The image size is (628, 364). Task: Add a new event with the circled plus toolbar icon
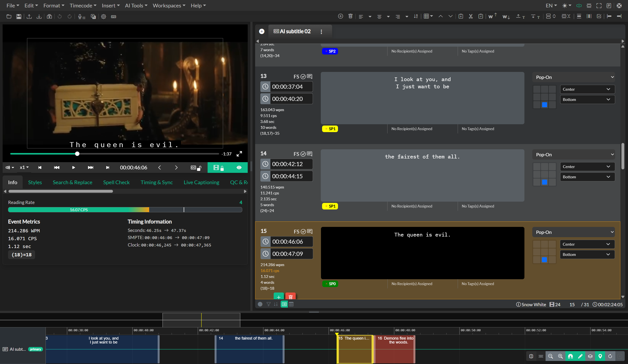(340, 16)
